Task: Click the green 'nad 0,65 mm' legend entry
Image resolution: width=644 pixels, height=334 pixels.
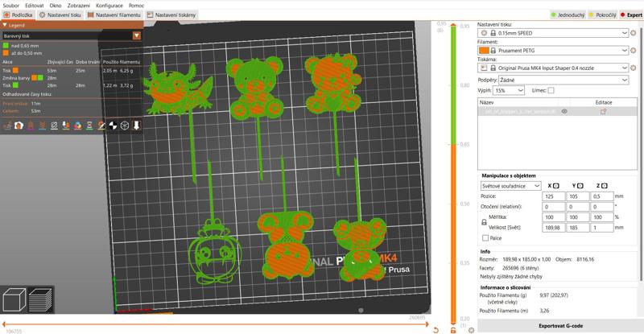Action: pyautogui.click(x=21, y=46)
